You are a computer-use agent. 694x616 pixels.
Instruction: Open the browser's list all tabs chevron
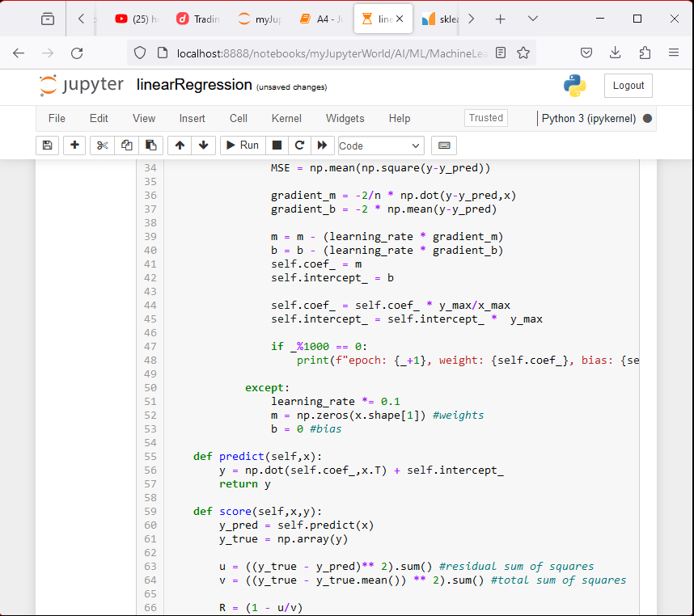532,19
